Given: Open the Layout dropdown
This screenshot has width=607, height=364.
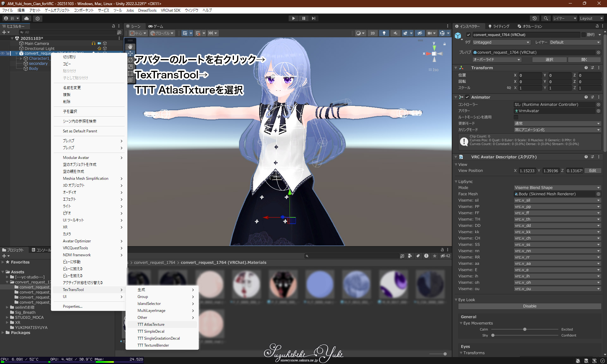Looking at the screenshot, I should [x=591, y=18].
